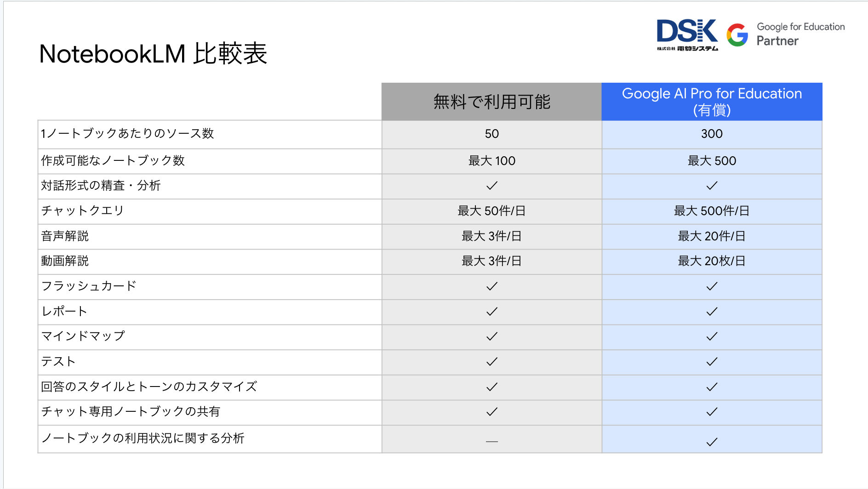Click free-tier checkmark for マインドマップ
This screenshot has width=868, height=489.
click(491, 336)
